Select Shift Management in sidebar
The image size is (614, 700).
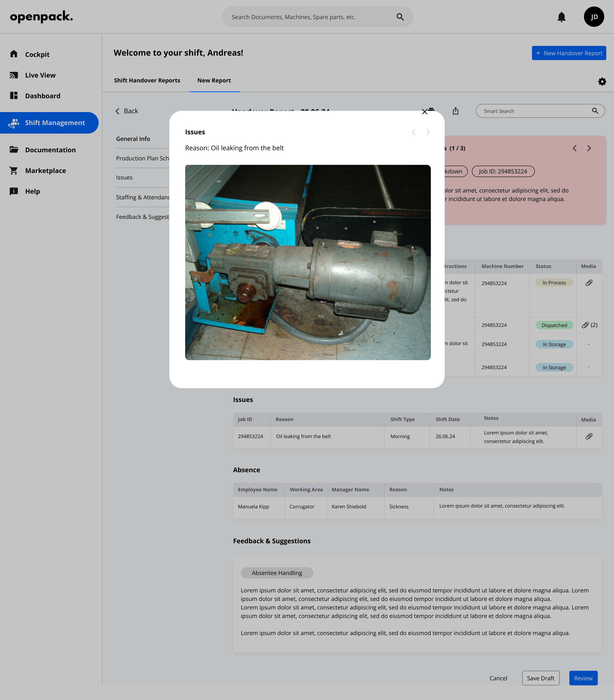[49, 123]
